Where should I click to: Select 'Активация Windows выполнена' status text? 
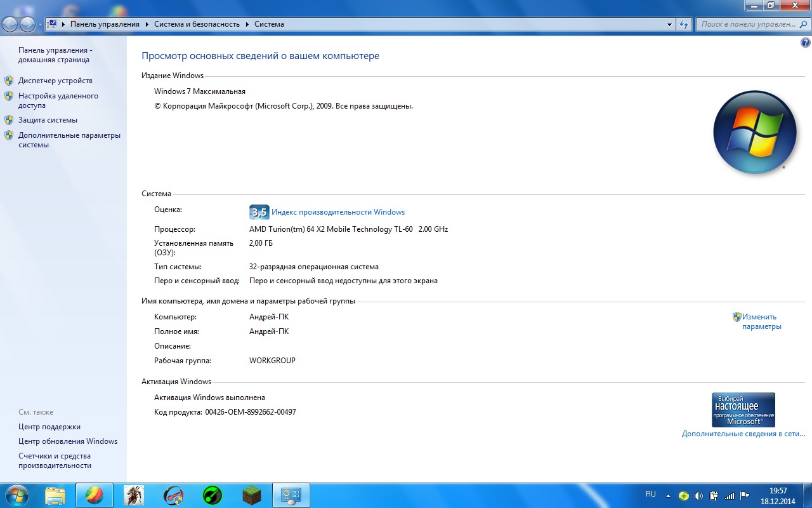coord(209,398)
